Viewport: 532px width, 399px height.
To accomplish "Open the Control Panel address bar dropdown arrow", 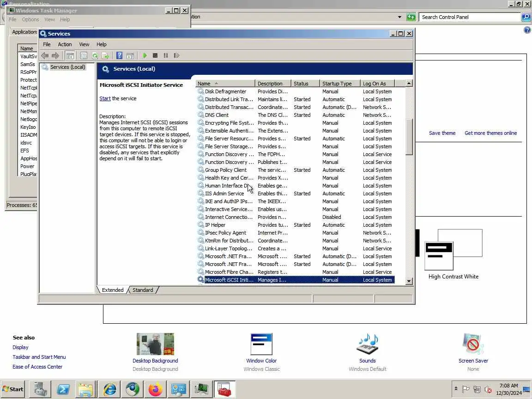I will coord(399,17).
